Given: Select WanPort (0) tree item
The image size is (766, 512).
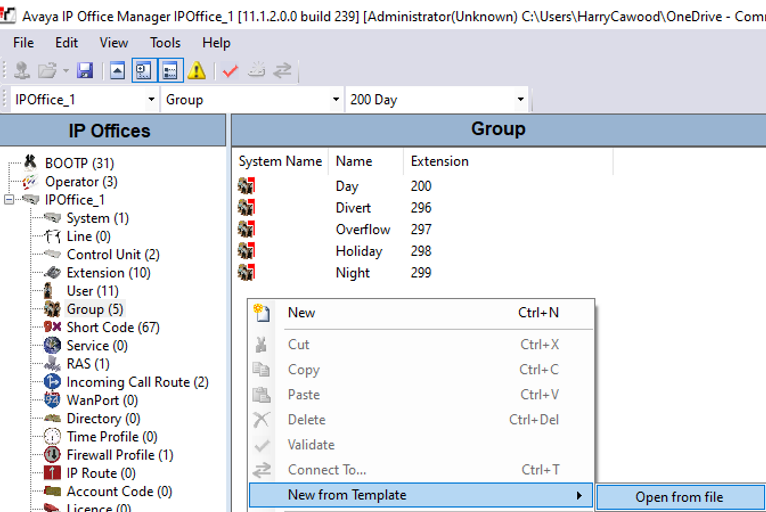Looking at the screenshot, I should coord(102,401).
